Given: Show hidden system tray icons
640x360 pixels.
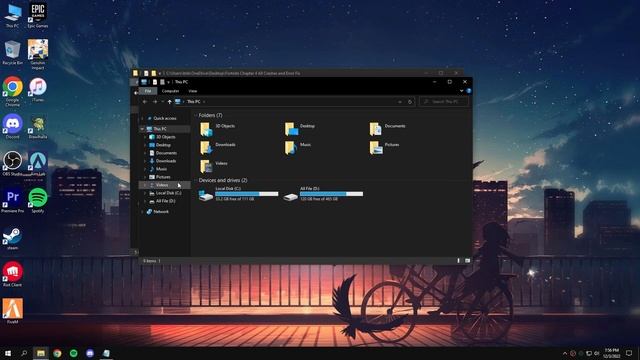Looking at the screenshot, I should click(565, 353).
